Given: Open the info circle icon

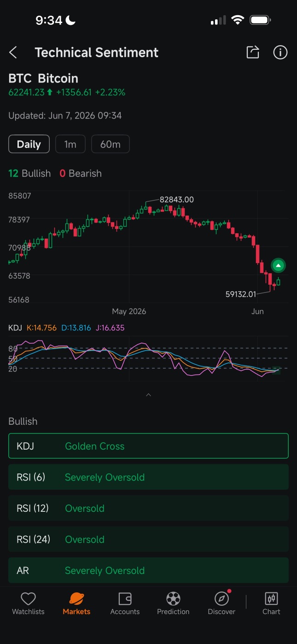Looking at the screenshot, I should 280,52.
